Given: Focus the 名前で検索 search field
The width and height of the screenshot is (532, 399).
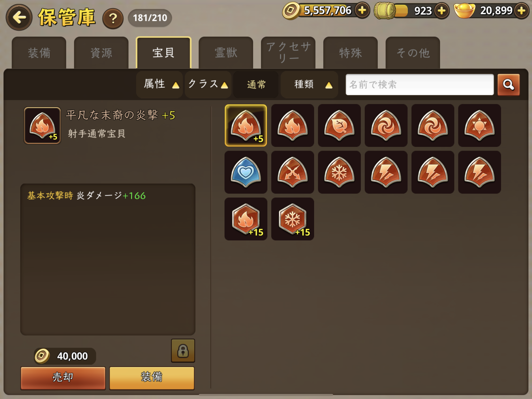Looking at the screenshot, I should [420, 85].
